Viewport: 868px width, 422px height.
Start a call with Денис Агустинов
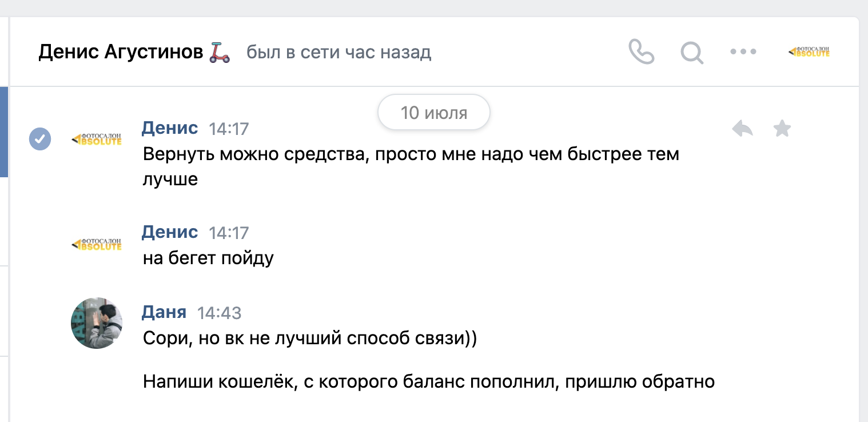click(x=640, y=52)
